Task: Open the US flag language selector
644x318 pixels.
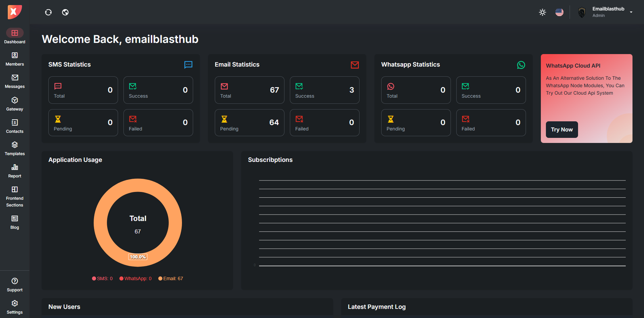Action: pos(559,13)
